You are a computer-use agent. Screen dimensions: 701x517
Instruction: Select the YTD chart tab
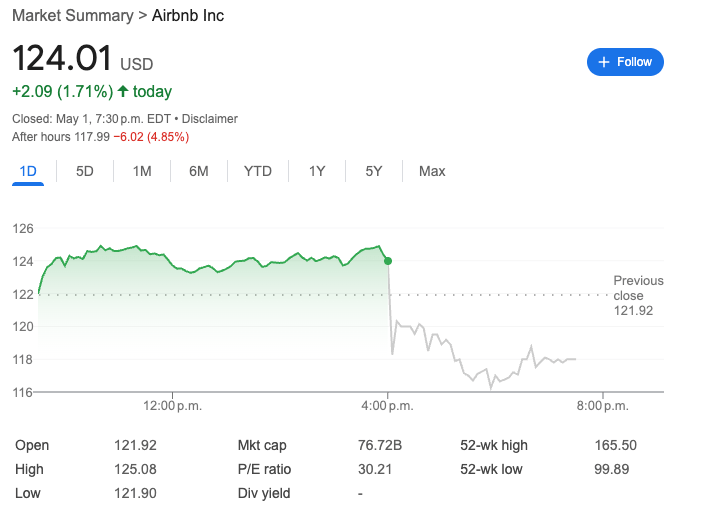258,171
